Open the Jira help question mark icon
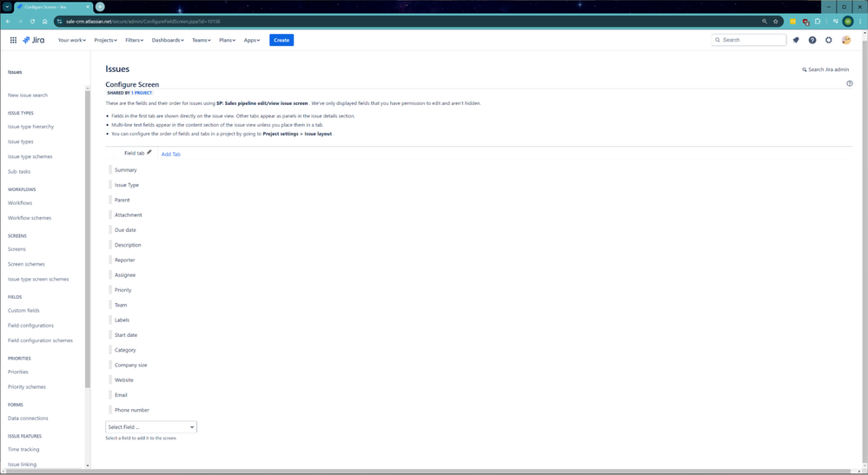The height and width of the screenshot is (475, 868). coord(812,40)
